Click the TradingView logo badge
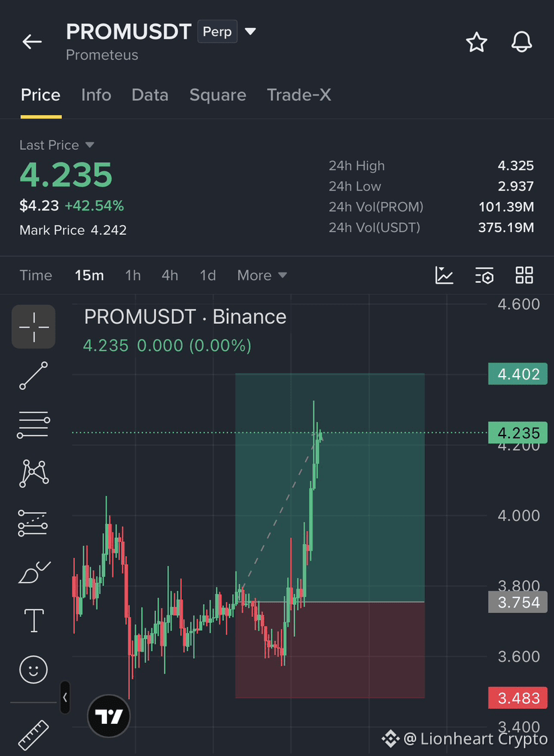This screenshot has width=554, height=756. click(x=109, y=717)
